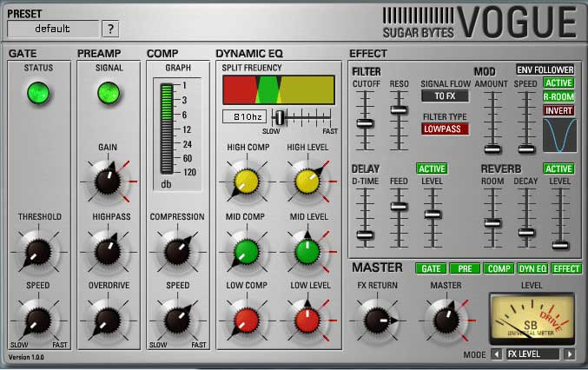Click the split frequency color display
588x370 pixels.
(278, 89)
